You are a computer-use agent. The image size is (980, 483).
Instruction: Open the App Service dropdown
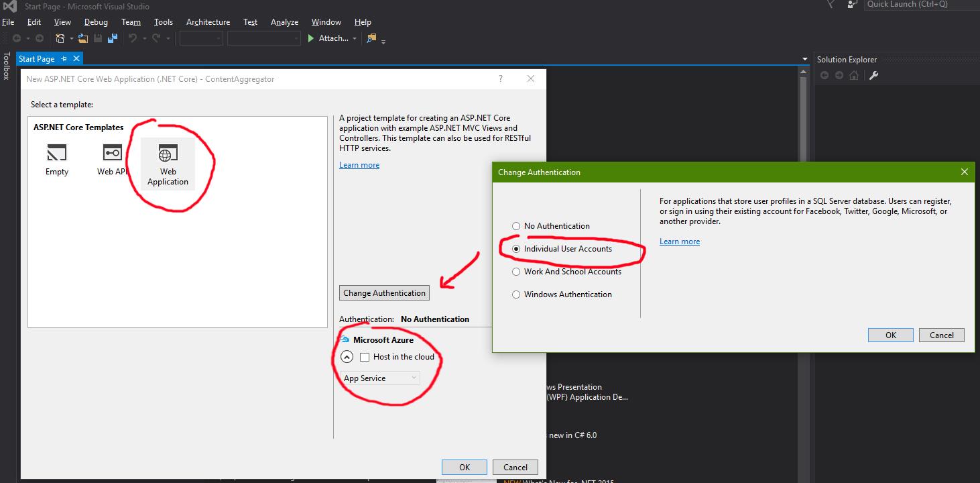[380, 378]
